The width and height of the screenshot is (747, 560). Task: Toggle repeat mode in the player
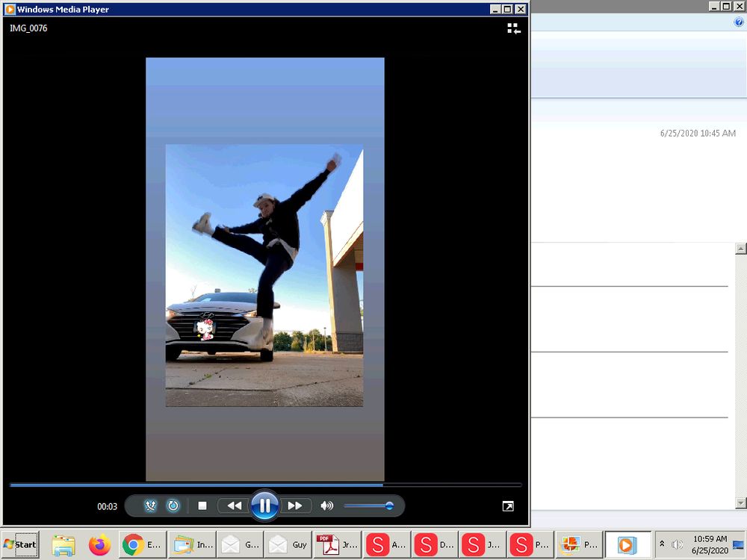point(173,505)
